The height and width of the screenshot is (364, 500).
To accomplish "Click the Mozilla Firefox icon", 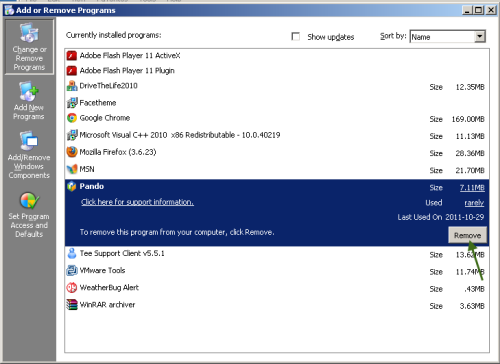I will coord(72,152).
